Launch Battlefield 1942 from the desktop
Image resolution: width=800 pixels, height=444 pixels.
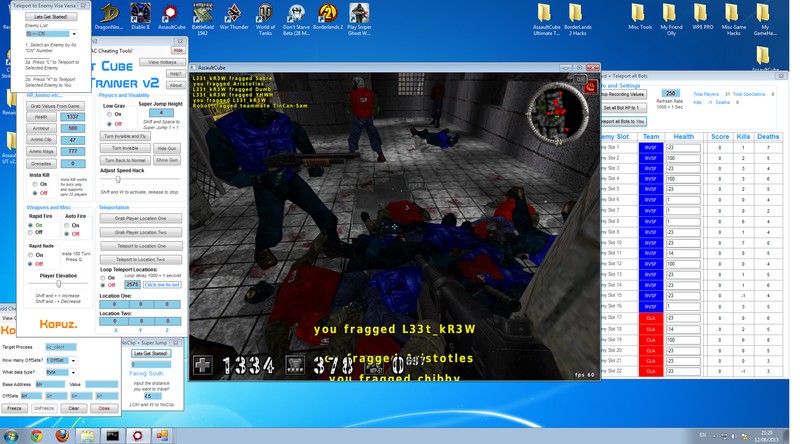pyautogui.click(x=203, y=19)
